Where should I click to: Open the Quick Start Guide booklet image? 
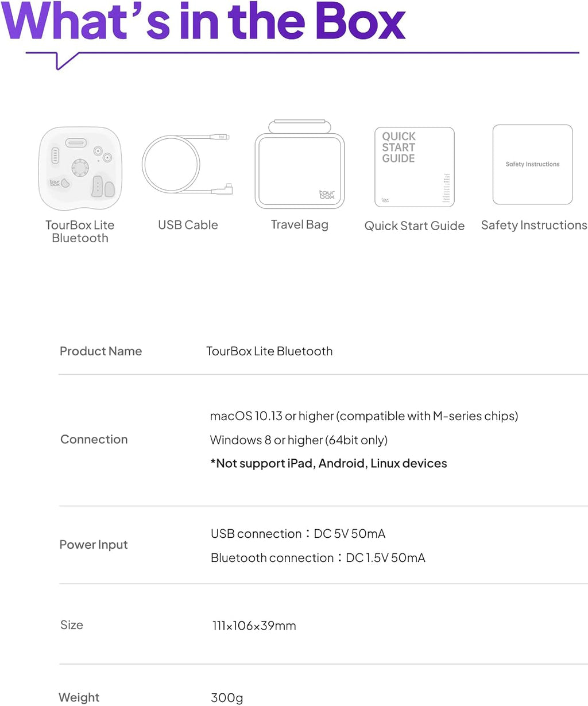coord(414,167)
